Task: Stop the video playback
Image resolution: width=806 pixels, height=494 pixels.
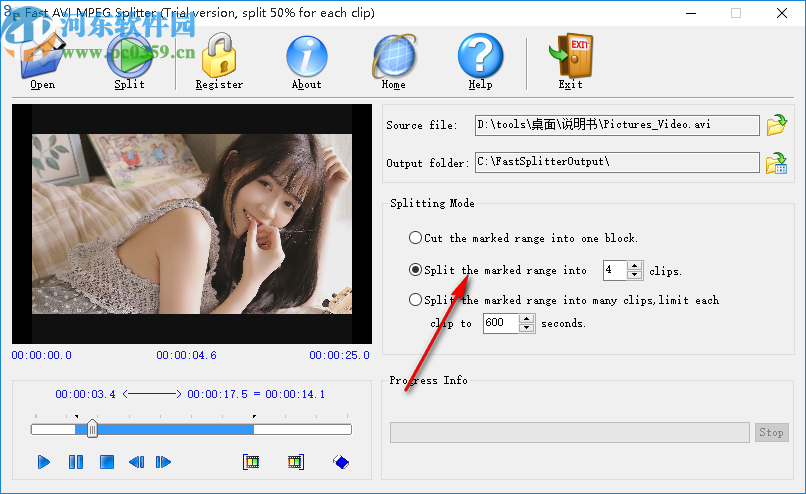Action: (106, 462)
